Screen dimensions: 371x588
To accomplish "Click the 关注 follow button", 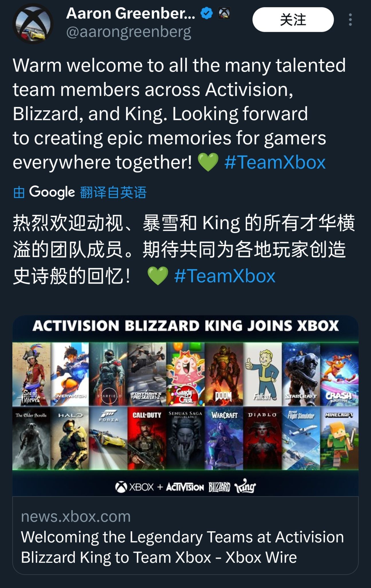I will pos(293,19).
